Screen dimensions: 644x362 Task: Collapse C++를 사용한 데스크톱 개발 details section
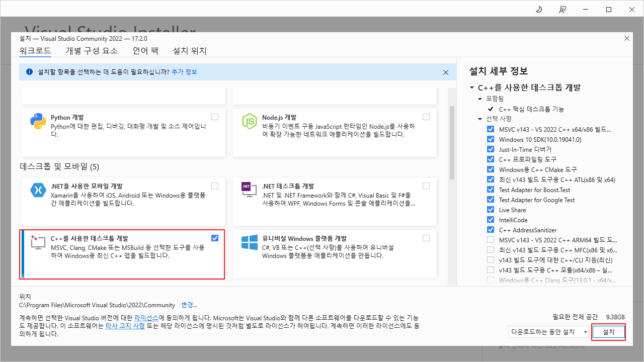pyautogui.click(x=472, y=87)
